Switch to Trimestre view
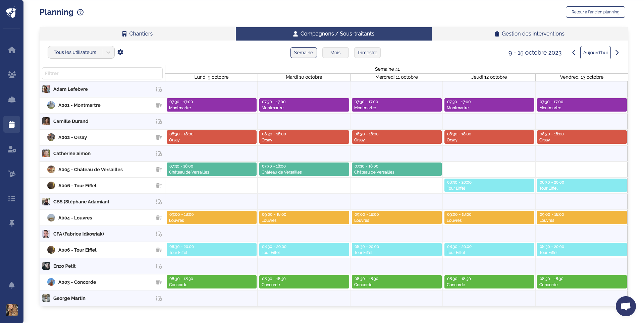The width and height of the screenshot is (644, 323). 367,53
